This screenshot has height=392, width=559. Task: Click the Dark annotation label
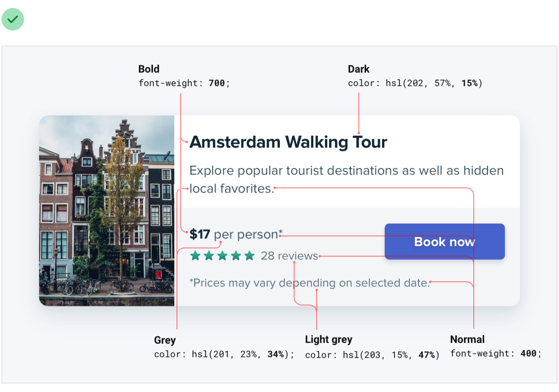point(359,69)
